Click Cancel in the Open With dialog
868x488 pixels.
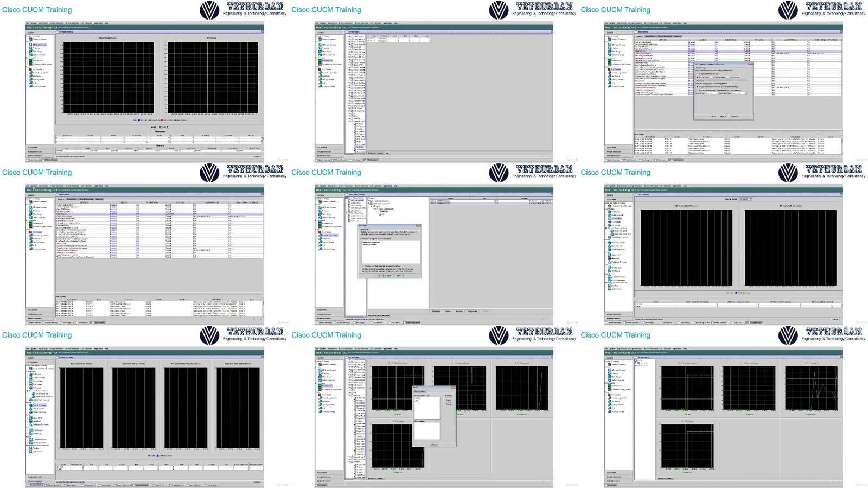click(388, 276)
